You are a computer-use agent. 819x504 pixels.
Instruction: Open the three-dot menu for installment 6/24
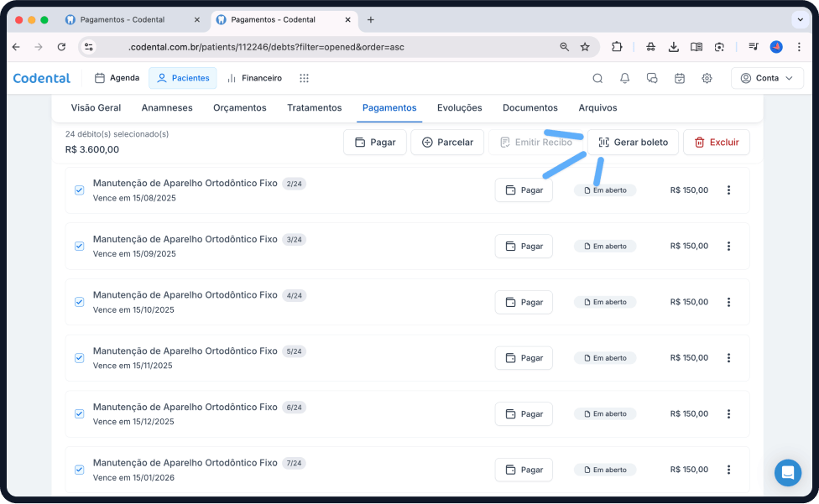728,414
